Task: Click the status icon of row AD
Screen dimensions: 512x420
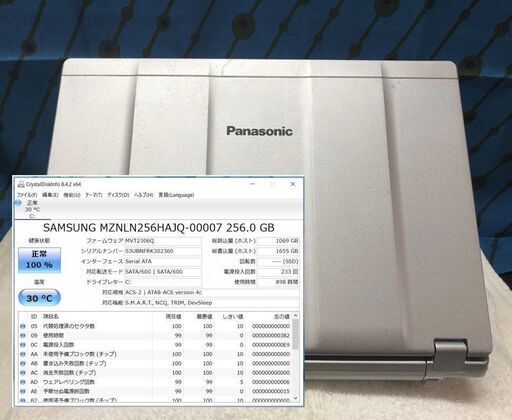Action: point(23,382)
